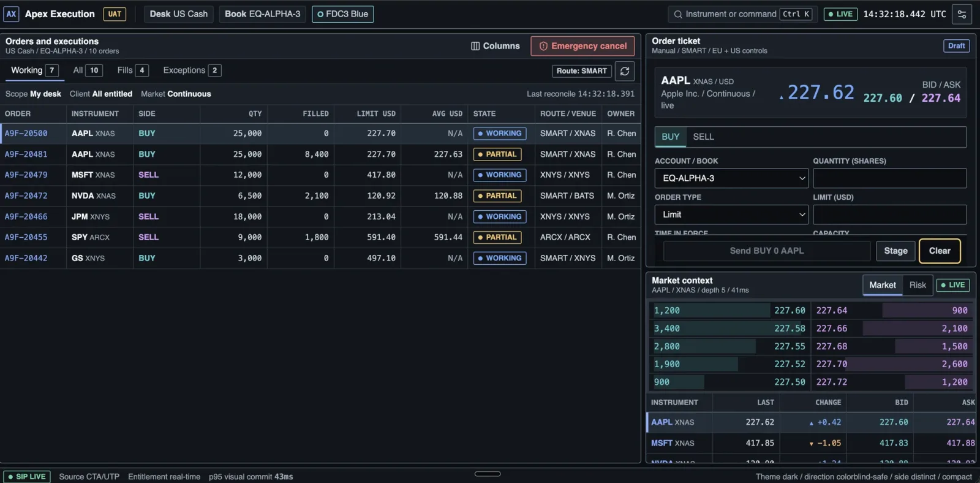The width and height of the screenshot is (980, 483).
Task: Open the Columns chooser
Action: (x=495, y=46)
